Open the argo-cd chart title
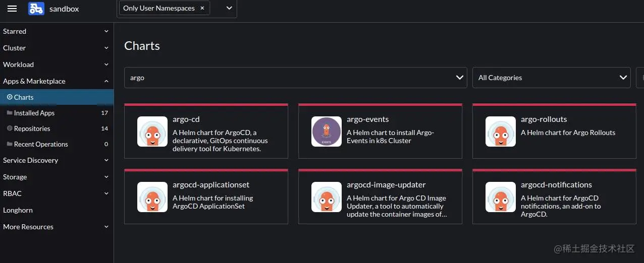This screenshot has width=644, height=263. pyautogui.click(x=186, y=119)
